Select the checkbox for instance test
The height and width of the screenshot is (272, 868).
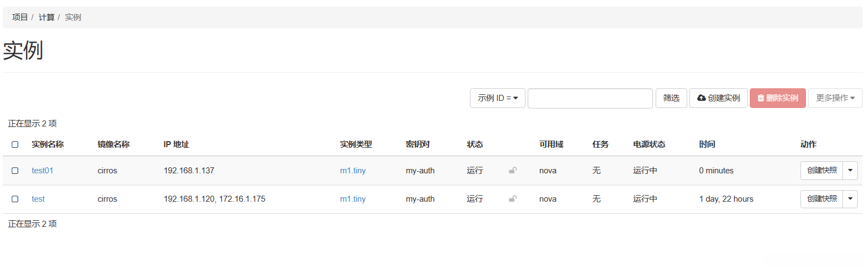click(15, 199)
